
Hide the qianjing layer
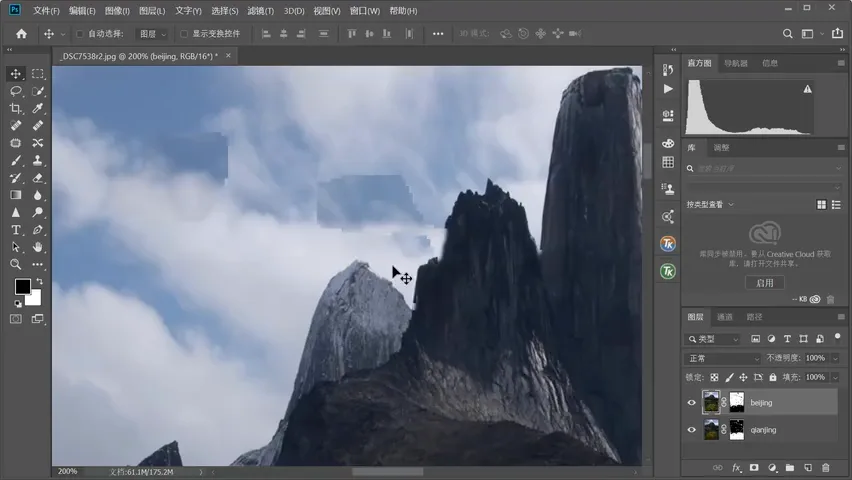691,430
